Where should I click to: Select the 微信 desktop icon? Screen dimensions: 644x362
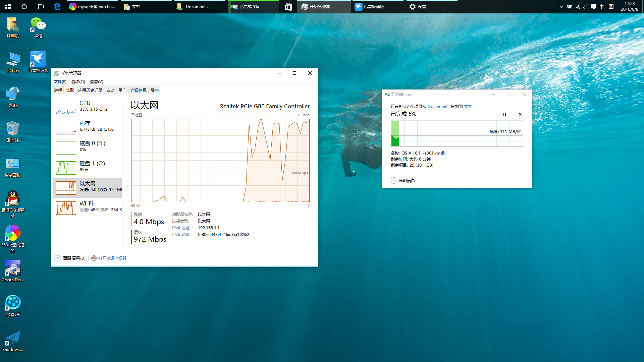coord(38,27)
